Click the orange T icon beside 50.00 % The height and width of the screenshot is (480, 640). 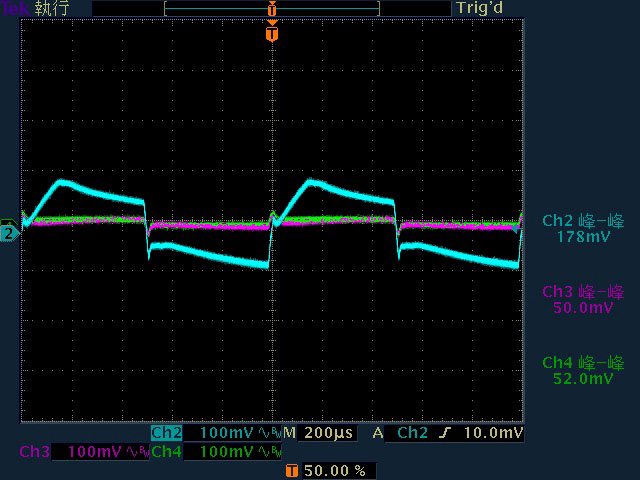pos(291,470)
